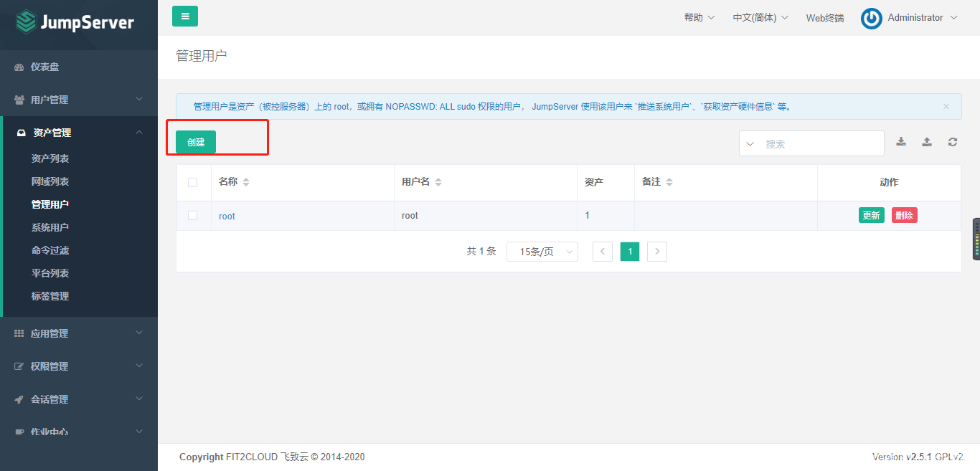Focus the 搜索 input field
Viewport: 980px width, 471px height.
pyautogui.click(x=821, y=143)
